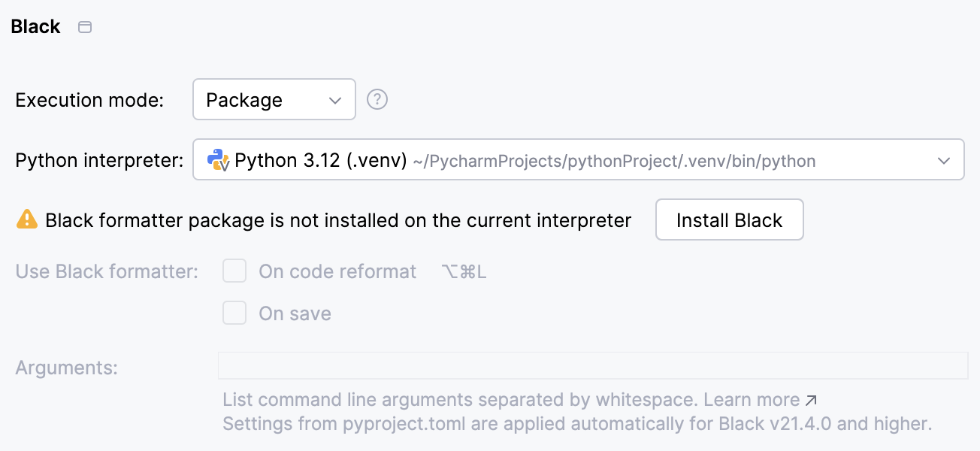Toggle Use Black formatter for code reformat
The image size is (980, 451).
click(234, 271)
